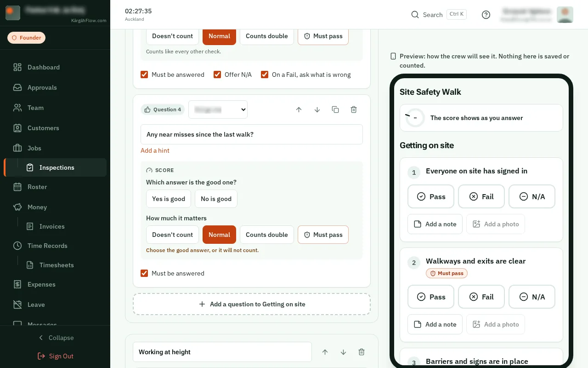Open the help question mark icon
The width and height of the screenshot is (588, 368).
pos(486,15)
